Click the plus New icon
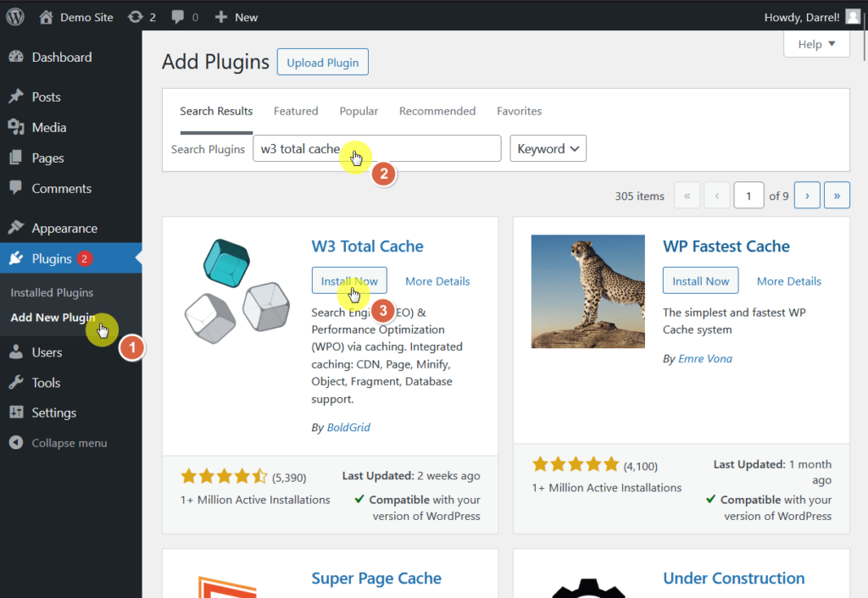The image size is (868, 598). pyautogui.click(x=221, y=17)
